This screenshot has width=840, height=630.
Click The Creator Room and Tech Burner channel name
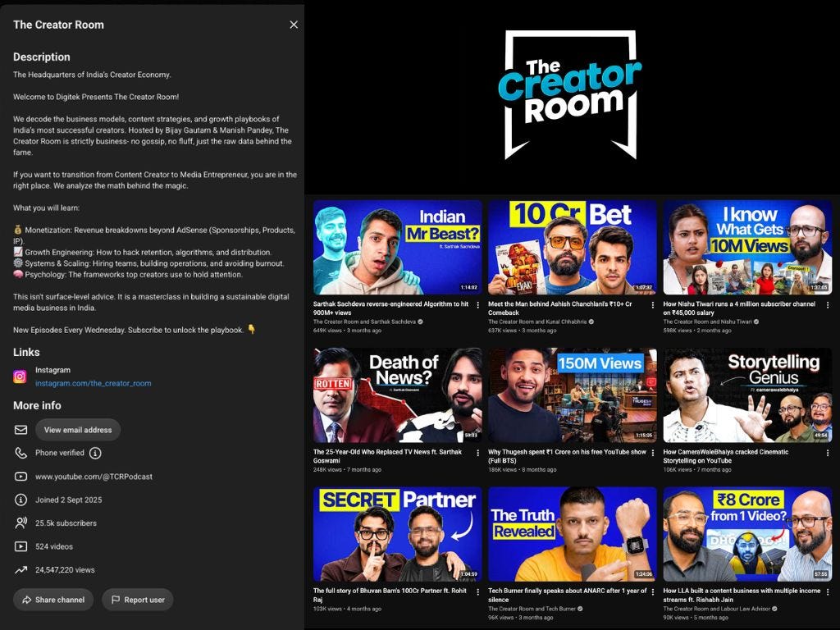coord(532,609)
